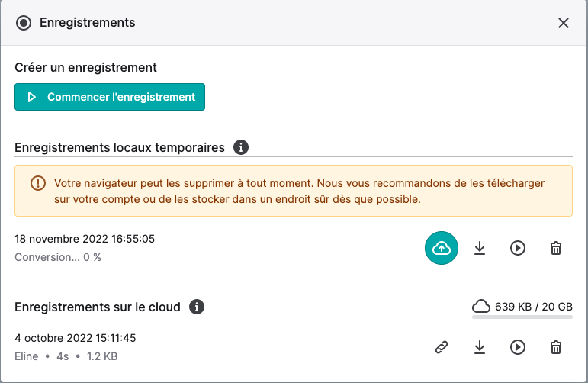Click Commencer l'enregistrement button

point(110,97)
